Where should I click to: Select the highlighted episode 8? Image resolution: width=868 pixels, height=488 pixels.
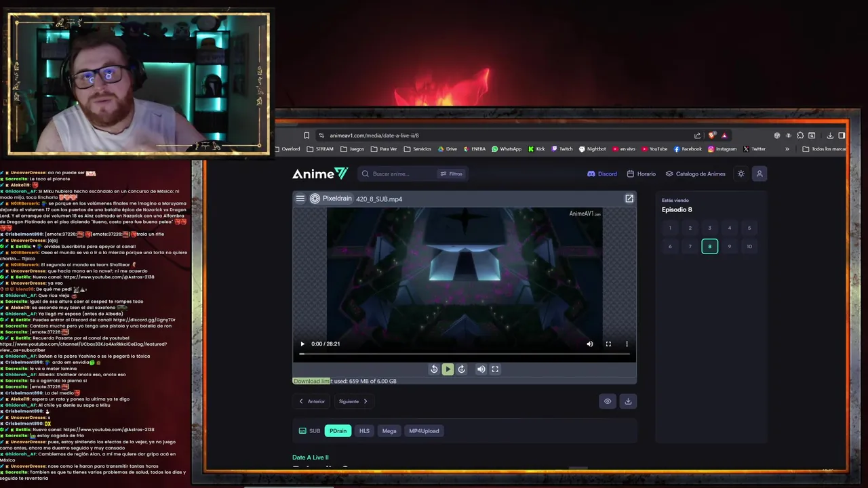tap(710, 246)
